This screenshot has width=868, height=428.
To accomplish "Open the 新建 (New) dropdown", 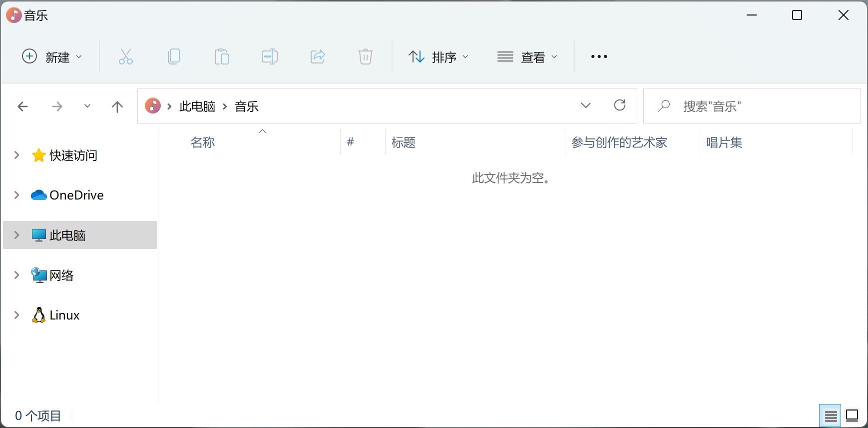I will (52, 57).
